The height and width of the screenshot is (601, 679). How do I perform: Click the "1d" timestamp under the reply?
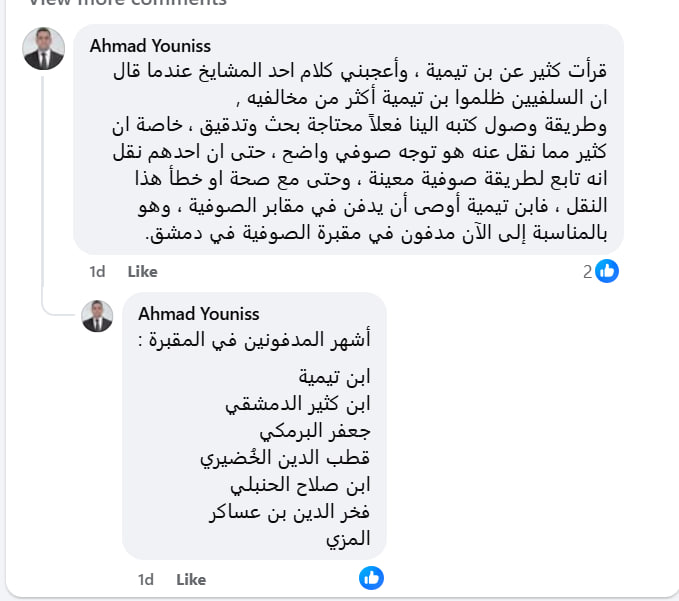coord(146,579)
